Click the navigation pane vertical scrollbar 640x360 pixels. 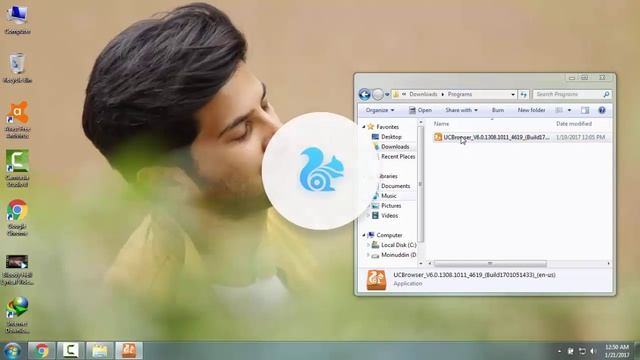click(420, 184)
